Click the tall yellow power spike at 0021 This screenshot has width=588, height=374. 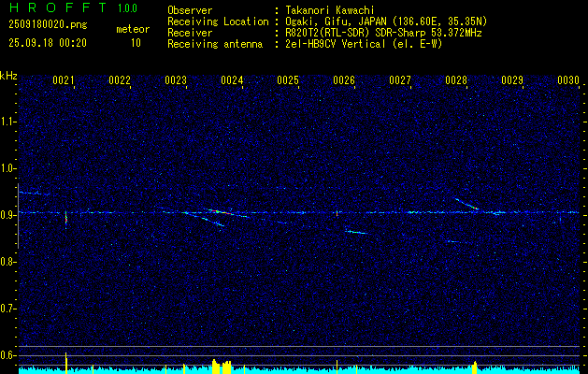tap(66, 363)
